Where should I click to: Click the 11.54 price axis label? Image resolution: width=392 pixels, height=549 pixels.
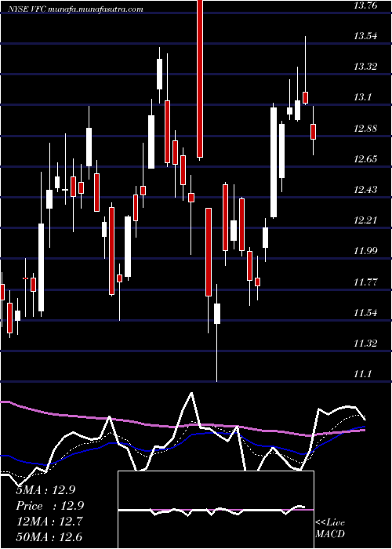[x=365, y=312]
